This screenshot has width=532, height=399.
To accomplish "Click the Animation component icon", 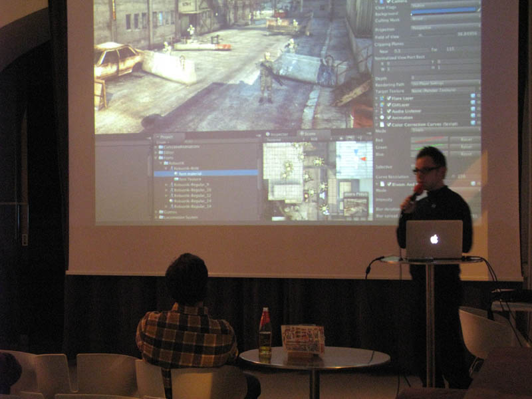I will click(382, 118).
